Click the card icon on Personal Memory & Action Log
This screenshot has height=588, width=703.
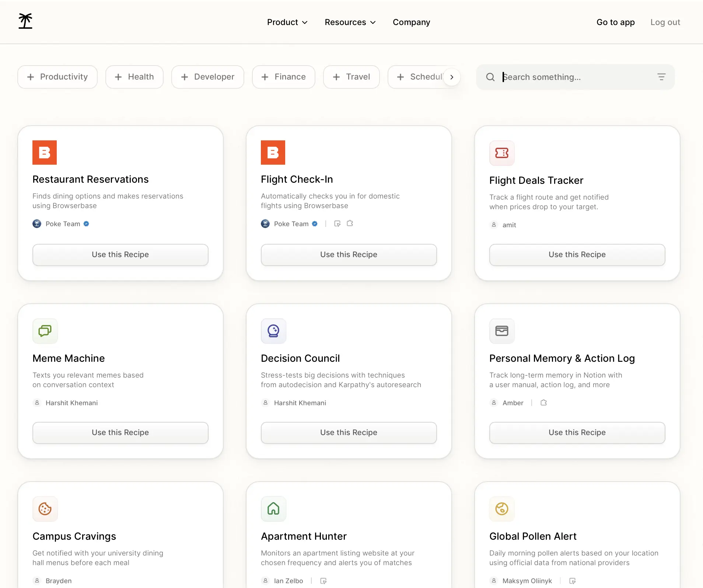(502, 331)
